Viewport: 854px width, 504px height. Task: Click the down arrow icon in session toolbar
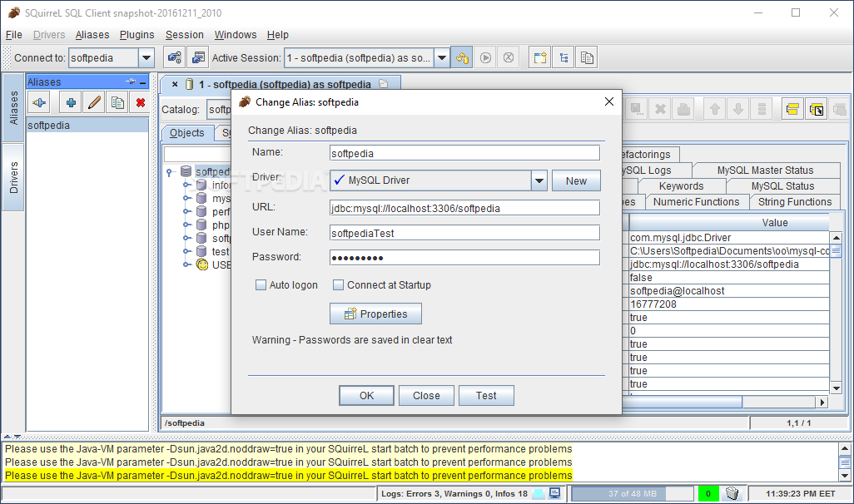[x=738, y=110]
